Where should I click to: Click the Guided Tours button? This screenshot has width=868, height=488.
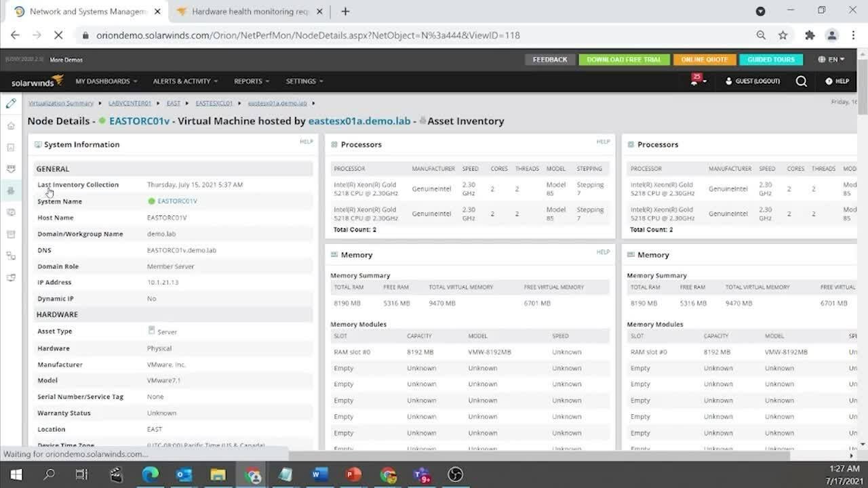pos(771,60)
